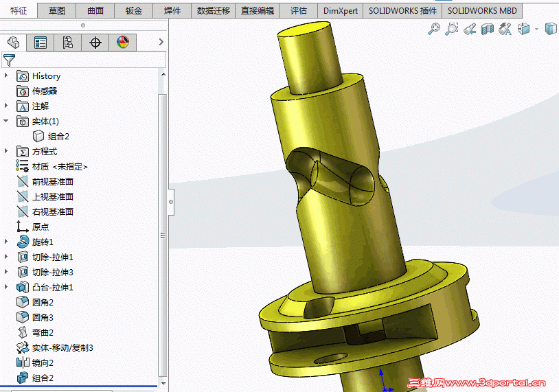
Task: Select the 旋转1 revolve feature icon
Action: [x=23, y=242]
